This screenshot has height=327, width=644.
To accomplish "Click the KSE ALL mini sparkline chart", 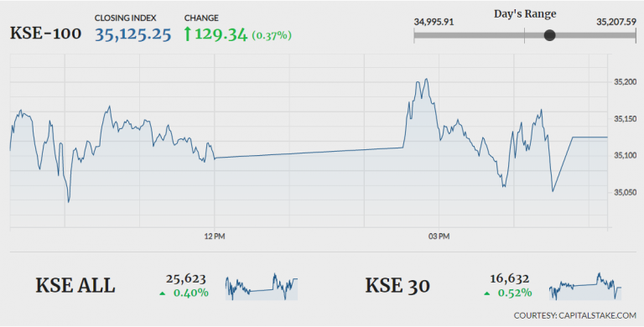I will click(x=262, y=286).
